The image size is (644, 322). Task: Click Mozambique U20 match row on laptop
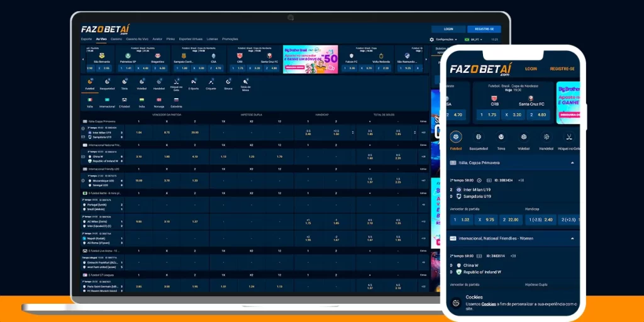(x=102, y=180)
